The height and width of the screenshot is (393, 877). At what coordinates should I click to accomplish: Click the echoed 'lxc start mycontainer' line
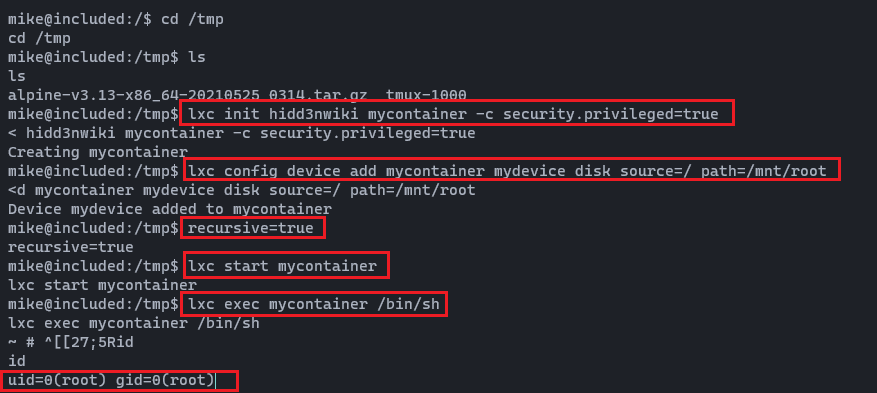point(102,285)
